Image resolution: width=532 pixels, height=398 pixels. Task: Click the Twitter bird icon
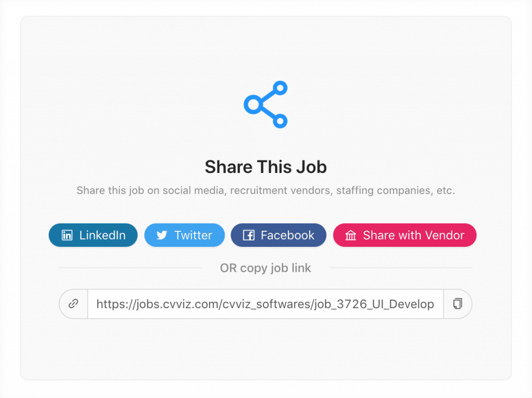tap(162, 235)
